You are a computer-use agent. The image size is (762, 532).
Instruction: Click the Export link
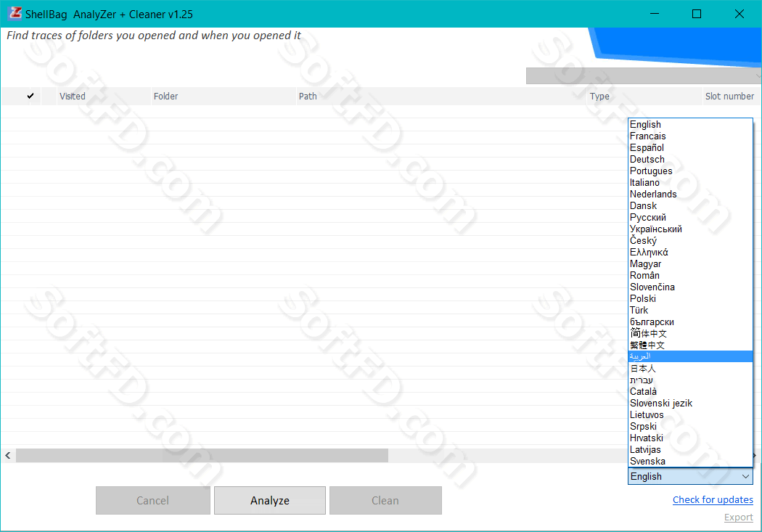coord(738,517)
